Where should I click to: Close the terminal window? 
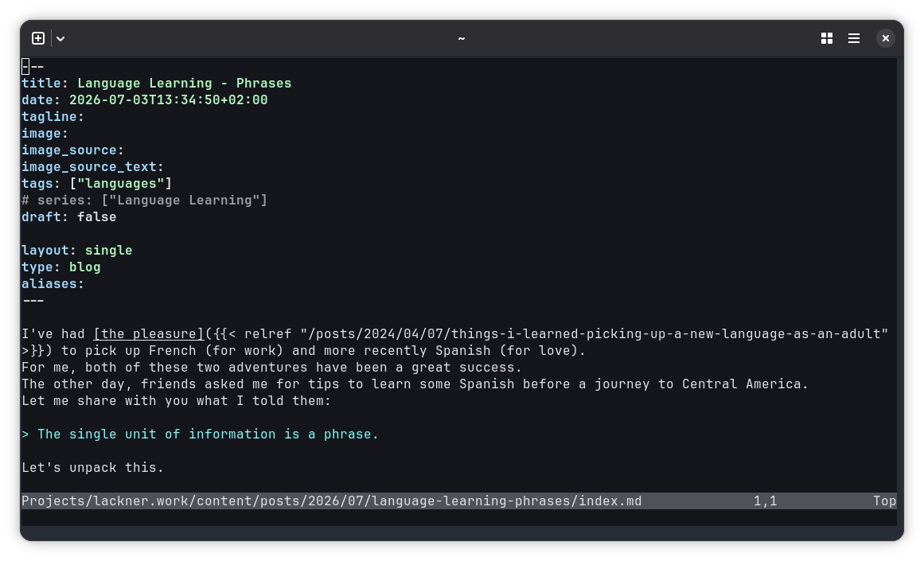pos(885,38)
